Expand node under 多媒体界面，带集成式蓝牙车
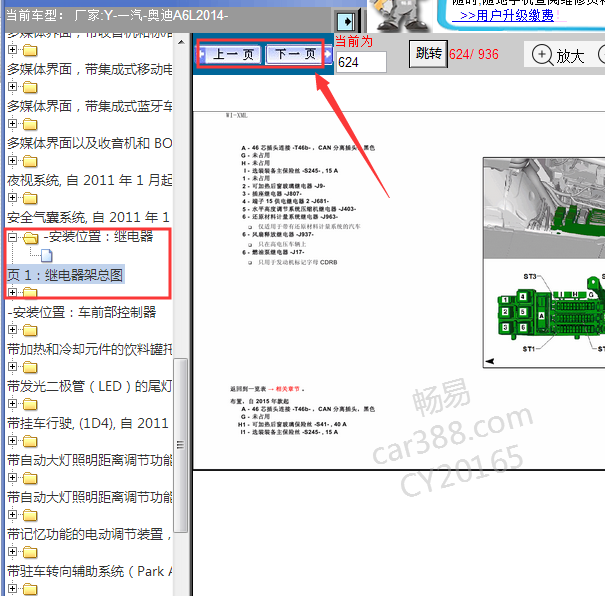605x596 pixels. point(12,123)
